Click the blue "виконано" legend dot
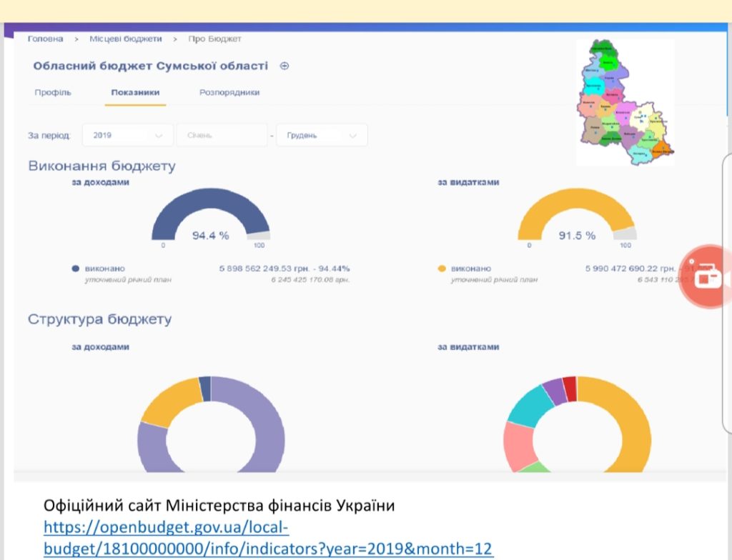The width and height of the screenshot is (732, 560). [x=75, y=269]
